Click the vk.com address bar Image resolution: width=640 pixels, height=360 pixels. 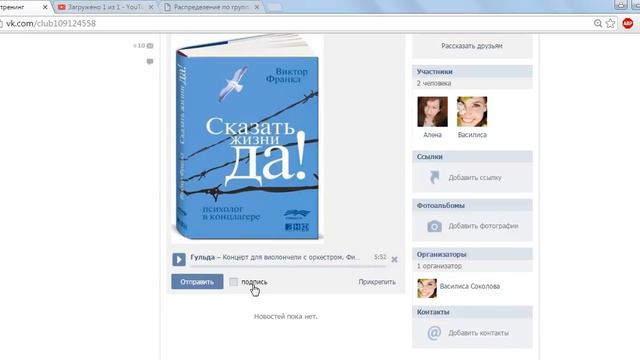point(294,23)
